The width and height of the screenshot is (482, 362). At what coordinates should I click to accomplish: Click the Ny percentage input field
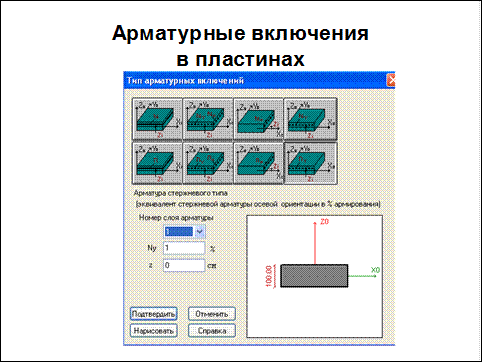coord(184,248)
